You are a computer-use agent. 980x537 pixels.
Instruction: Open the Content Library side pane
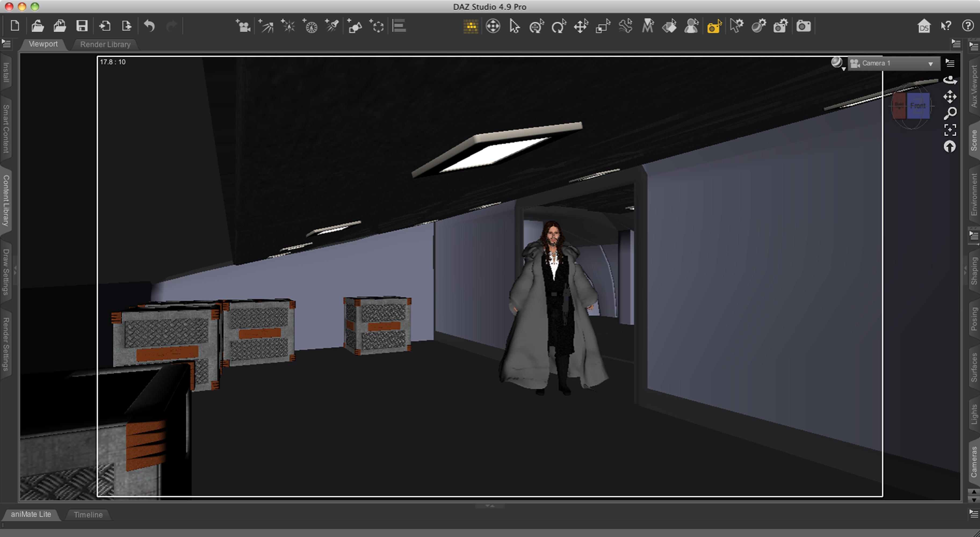tap(6, 200)
